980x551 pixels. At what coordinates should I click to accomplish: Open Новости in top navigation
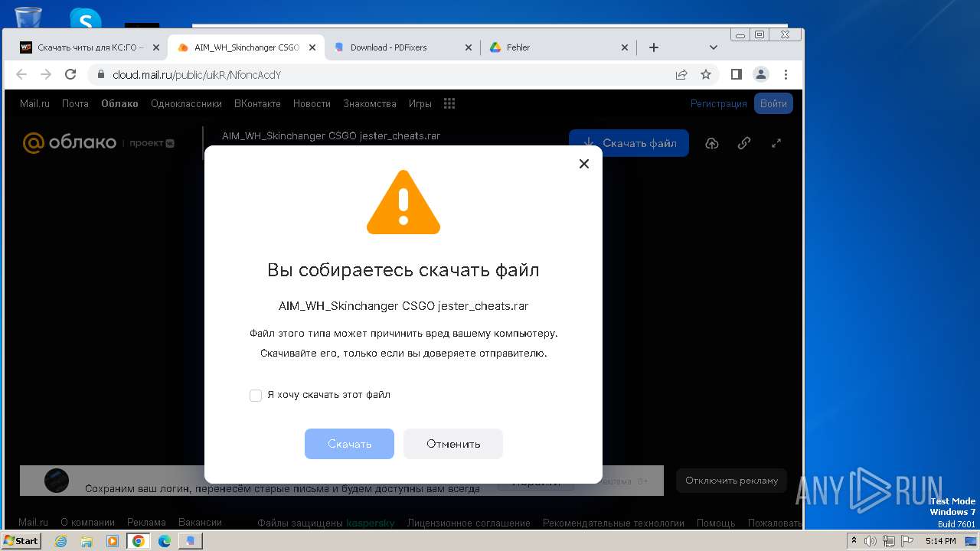point(312,103)
